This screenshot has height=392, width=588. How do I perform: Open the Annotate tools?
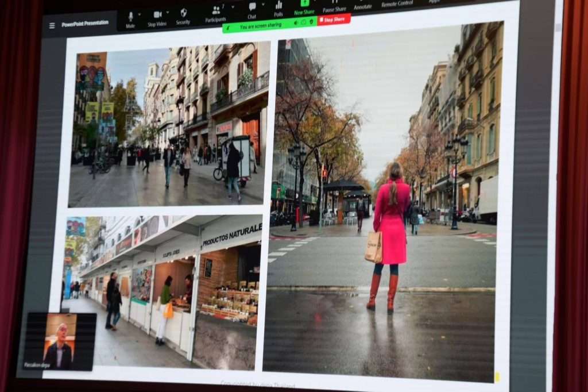click(363, 6)
